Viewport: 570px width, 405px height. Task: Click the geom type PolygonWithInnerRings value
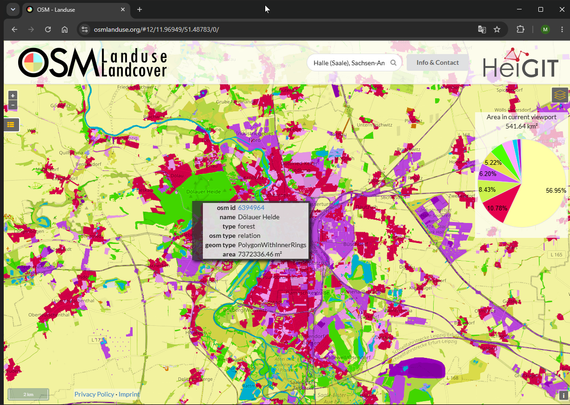[x=272, y=245]
